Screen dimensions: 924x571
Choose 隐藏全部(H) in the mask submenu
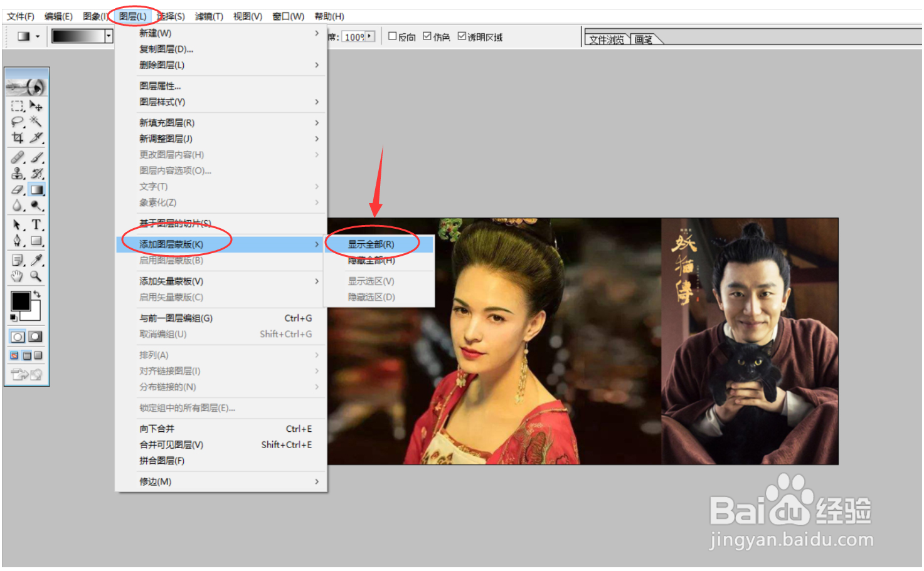(379, 260)
